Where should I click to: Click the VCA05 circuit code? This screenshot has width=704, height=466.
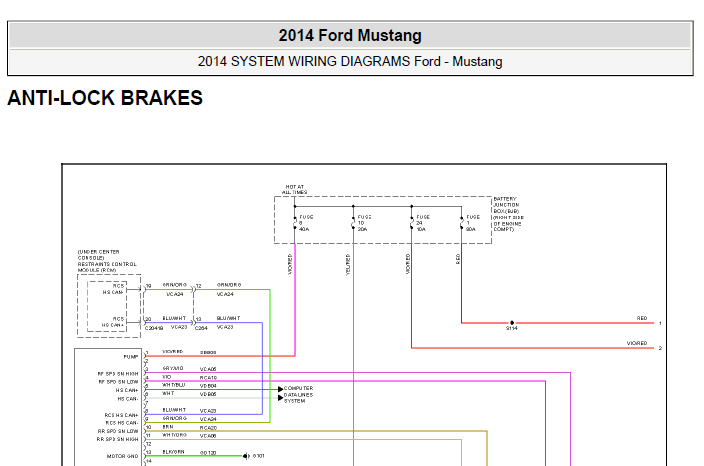tap(208, 369)
